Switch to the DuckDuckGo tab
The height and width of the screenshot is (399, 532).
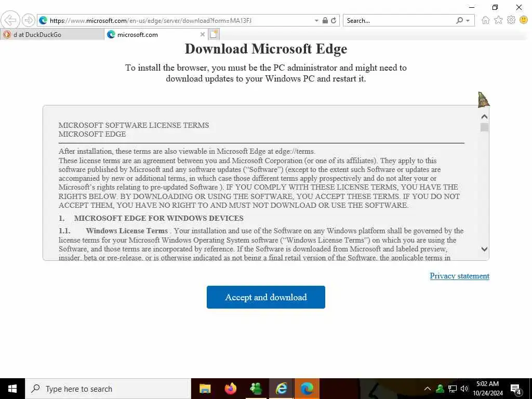(x=52, y=35)
